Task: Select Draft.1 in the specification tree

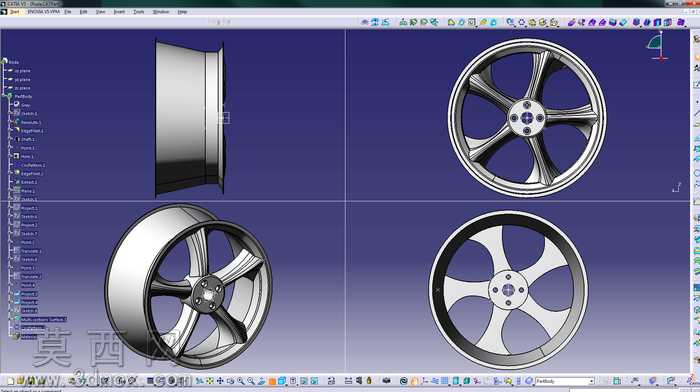Action: point(28,139)
